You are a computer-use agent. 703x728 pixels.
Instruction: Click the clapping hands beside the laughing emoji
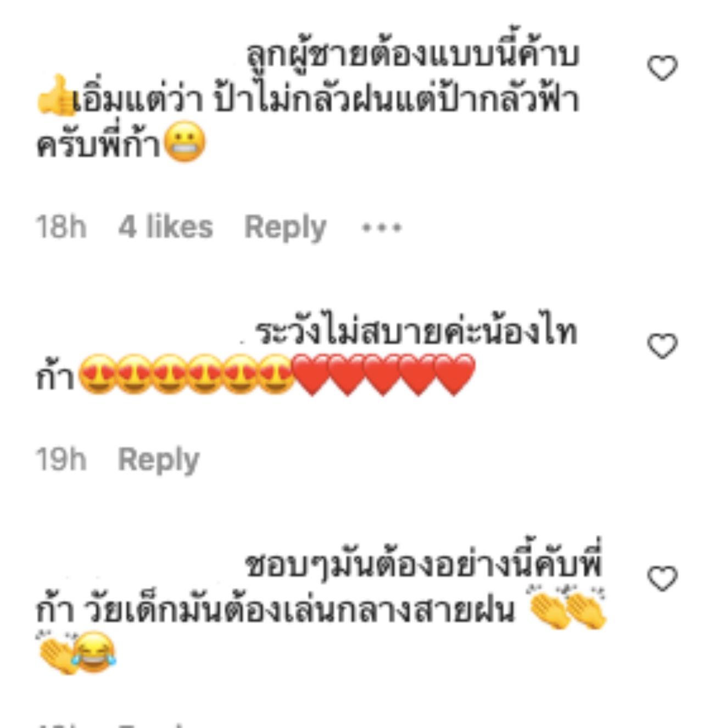57,652
